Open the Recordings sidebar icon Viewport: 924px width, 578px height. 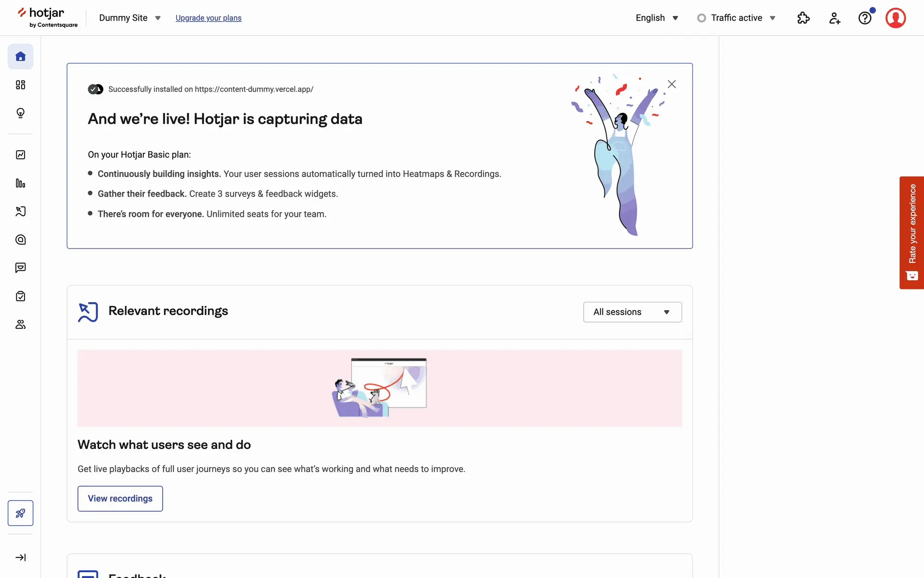20,211
